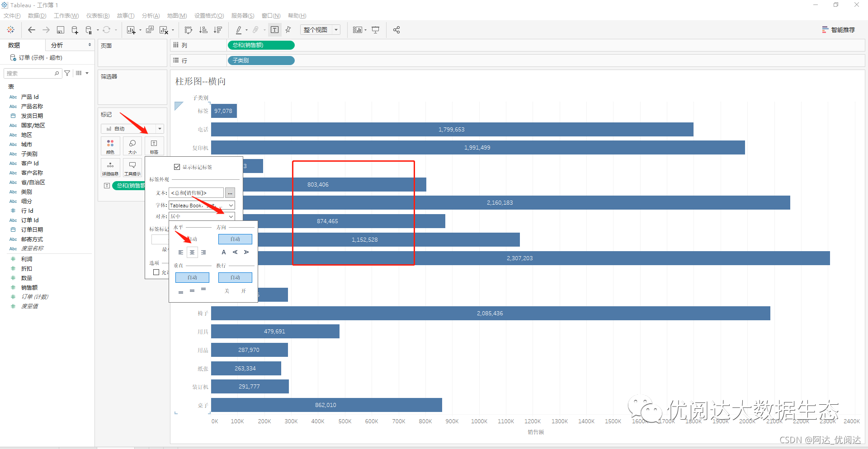Click the Tableau start page icon
Screen dimensions: 868x449
tap(11, 30)
